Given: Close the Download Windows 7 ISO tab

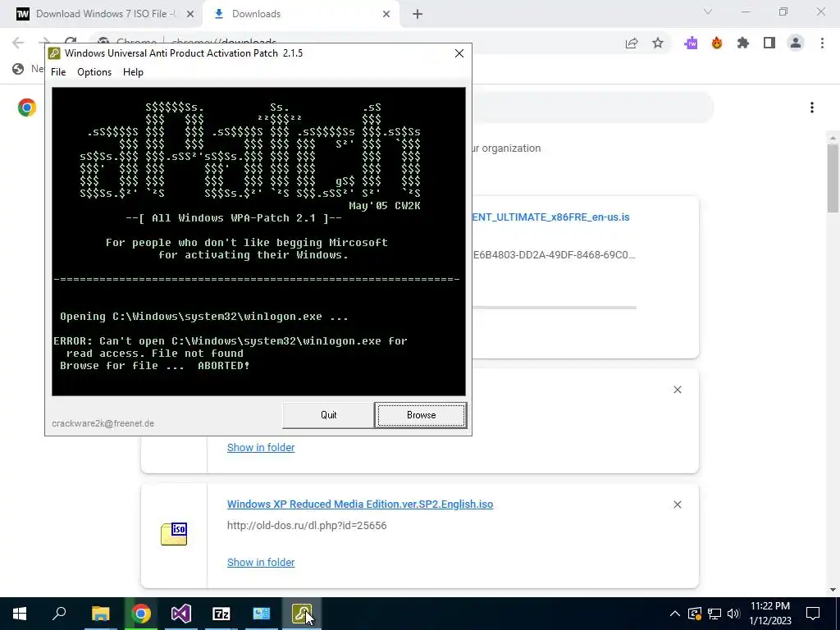Looking at the screenshot, I should click(x=190, y=15).
